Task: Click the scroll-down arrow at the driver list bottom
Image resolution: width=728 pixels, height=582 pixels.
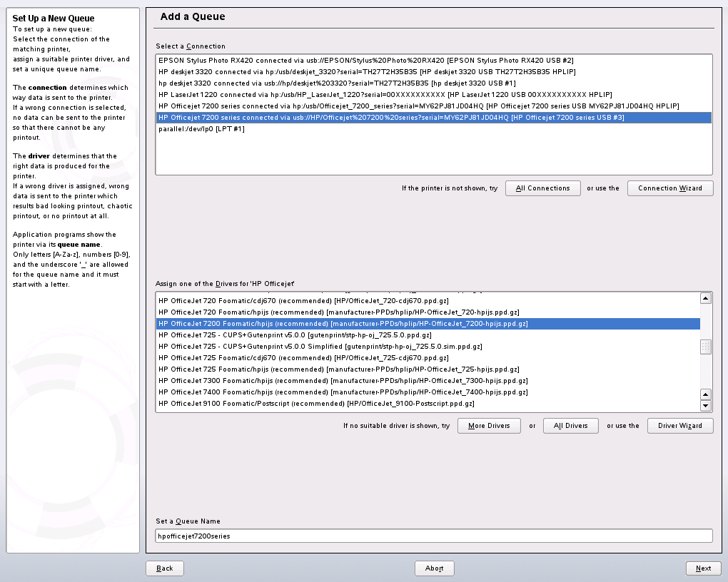Action: pyautogui.click(x=706, y=406)
